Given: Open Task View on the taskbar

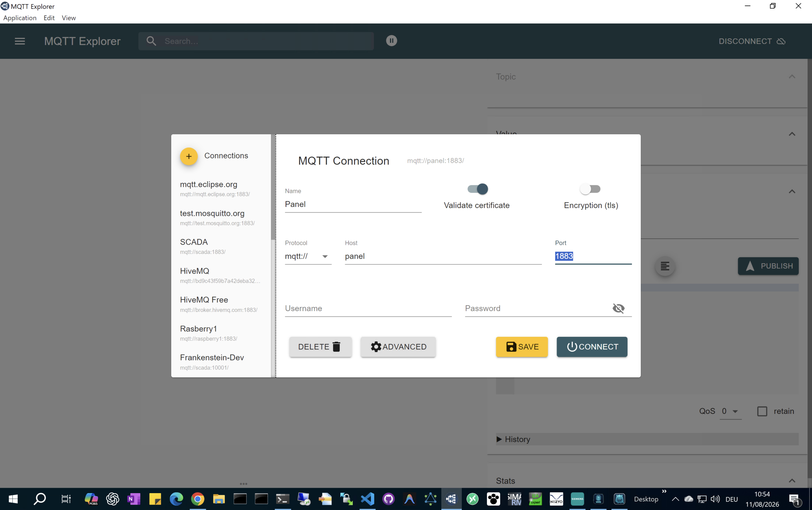Looking at the screenshot, I should pos(66,499).
